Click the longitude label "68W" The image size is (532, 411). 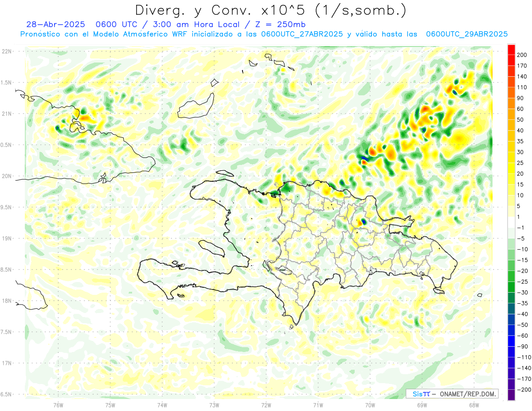(x=474, y=405)
